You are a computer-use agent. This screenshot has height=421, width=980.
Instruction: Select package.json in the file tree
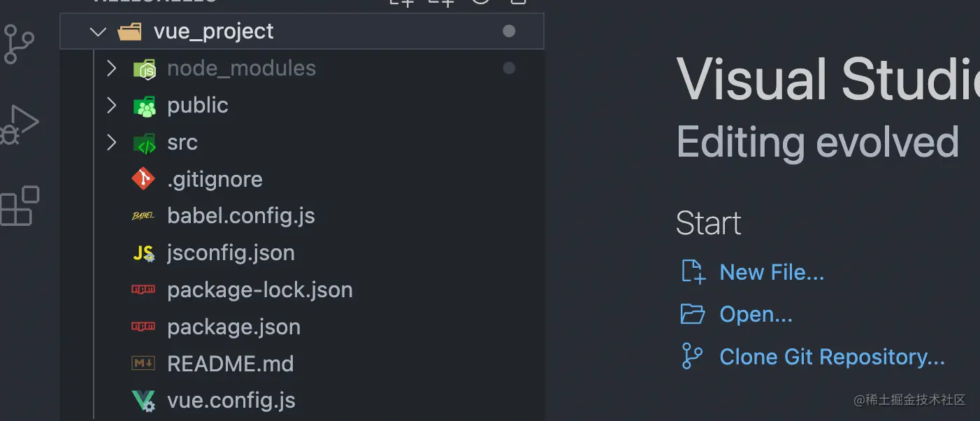click(233, 327)
